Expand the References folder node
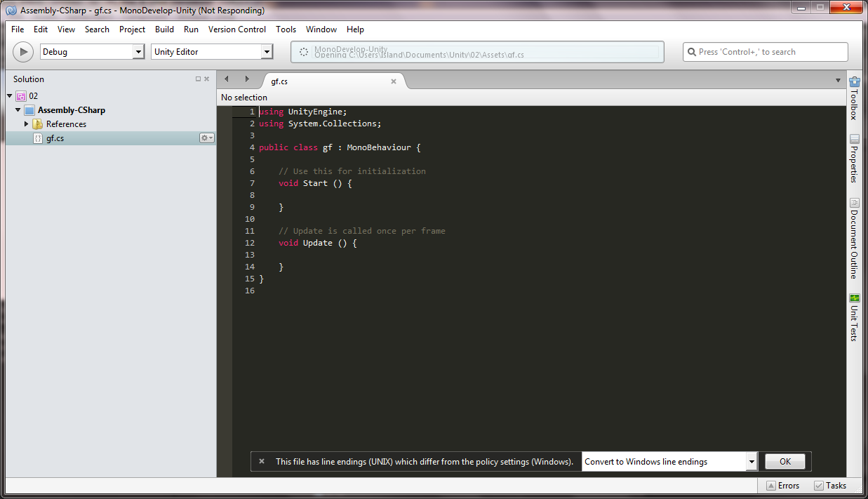 click(x=27, y=124)
